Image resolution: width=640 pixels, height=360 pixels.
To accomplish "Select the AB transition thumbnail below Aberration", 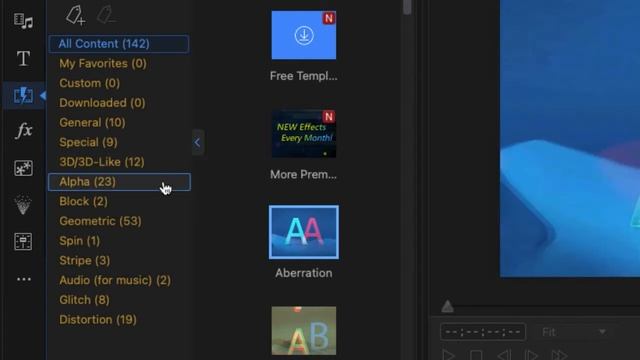I will point(304,331).
